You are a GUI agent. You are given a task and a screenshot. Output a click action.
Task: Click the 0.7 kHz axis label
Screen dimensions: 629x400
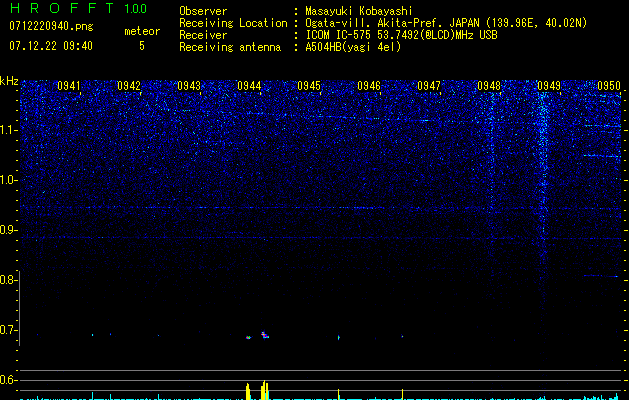[8, 330]
